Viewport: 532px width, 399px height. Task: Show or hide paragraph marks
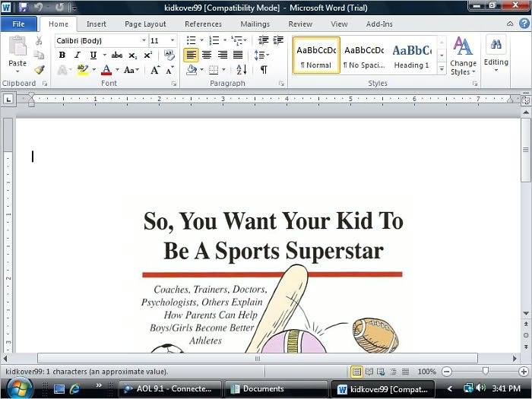(x=263, y=70)
